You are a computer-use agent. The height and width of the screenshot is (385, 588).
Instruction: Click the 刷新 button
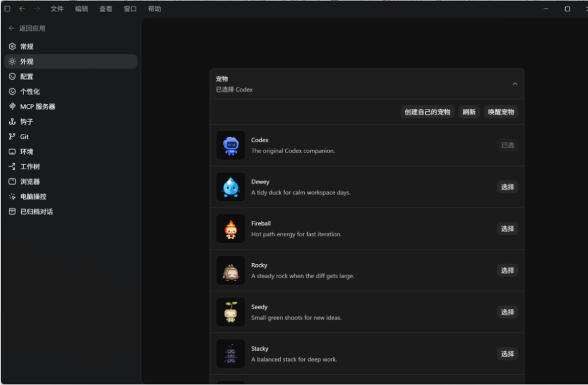[469, 112]
